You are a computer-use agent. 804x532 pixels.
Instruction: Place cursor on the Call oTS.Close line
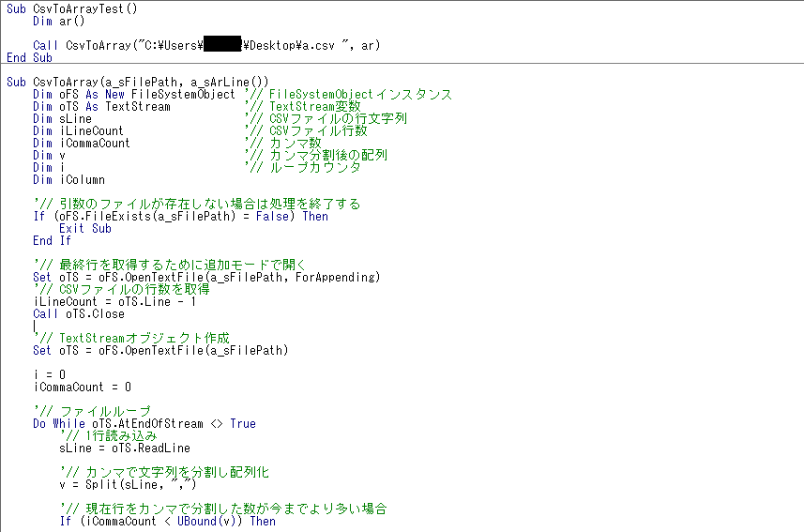click(78, 313)
